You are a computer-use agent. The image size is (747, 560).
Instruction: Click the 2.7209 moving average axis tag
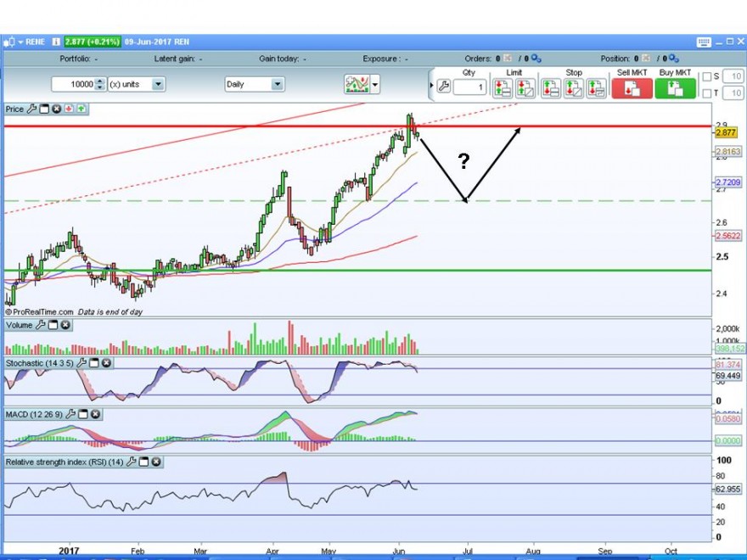tap(728, 182)
